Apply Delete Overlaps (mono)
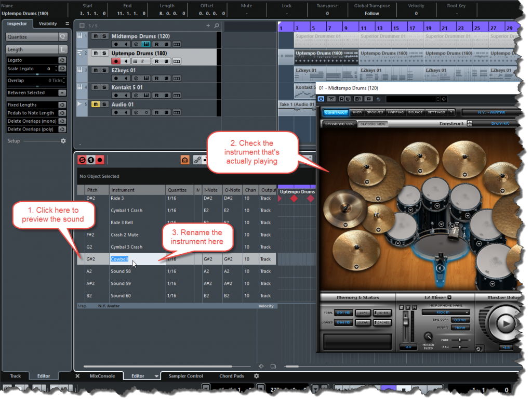Screen dimensions: 532x404 pos(62,121)
